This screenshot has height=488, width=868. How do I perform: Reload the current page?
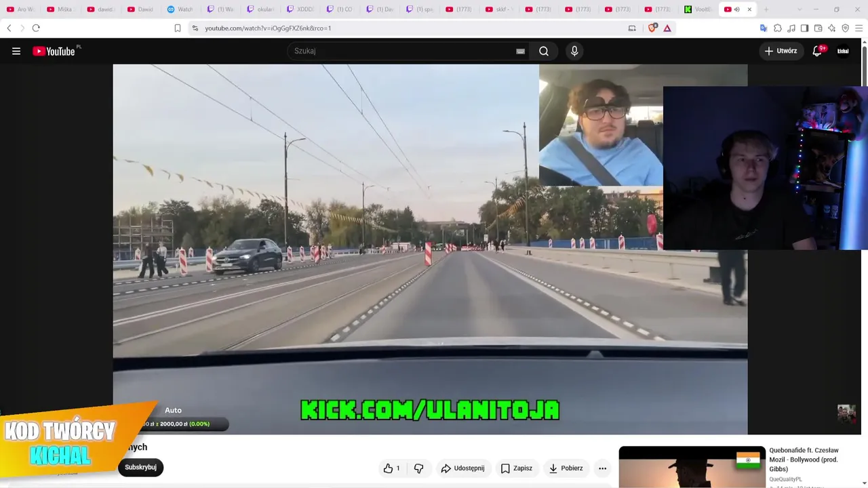(36, 28)
